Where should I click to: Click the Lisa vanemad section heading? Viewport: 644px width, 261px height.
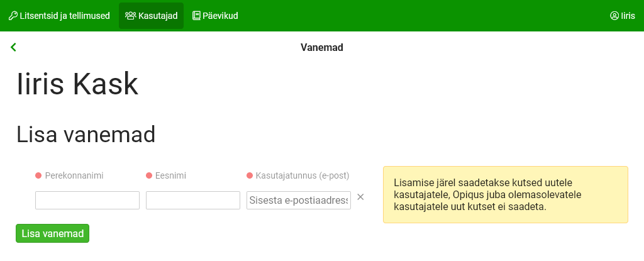click(x=86, y=134)
